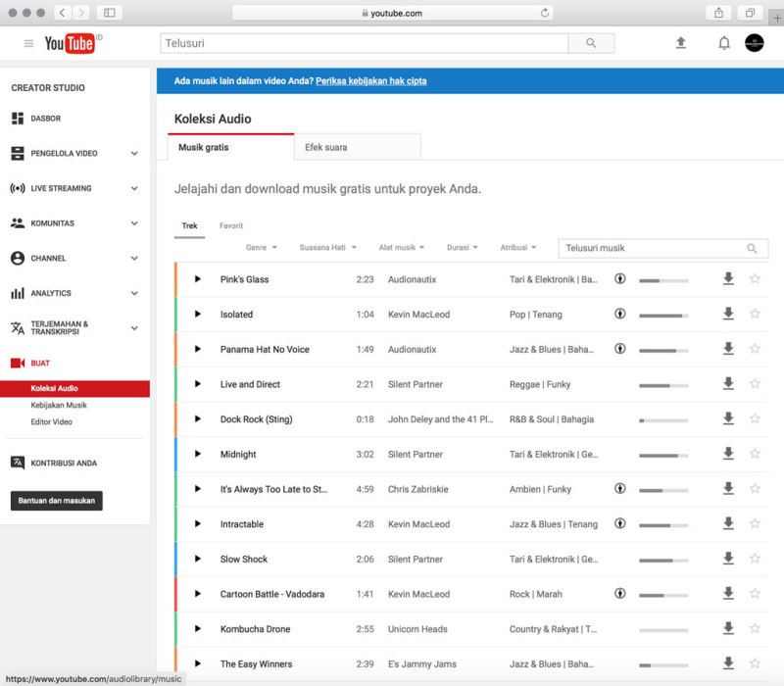This screenshot has height=686, width=784.
Task: Open the notifications bell
Action: pyautogui.click(x=726, y=42)
